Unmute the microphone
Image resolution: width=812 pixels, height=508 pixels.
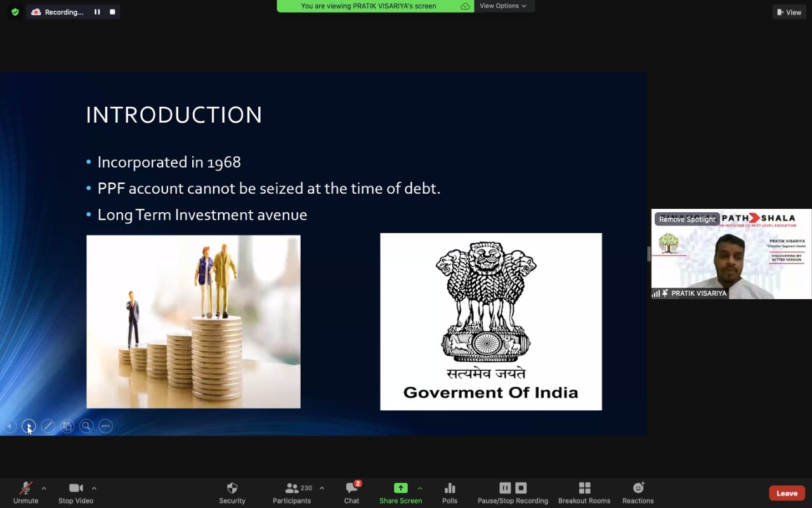(25, 493)
